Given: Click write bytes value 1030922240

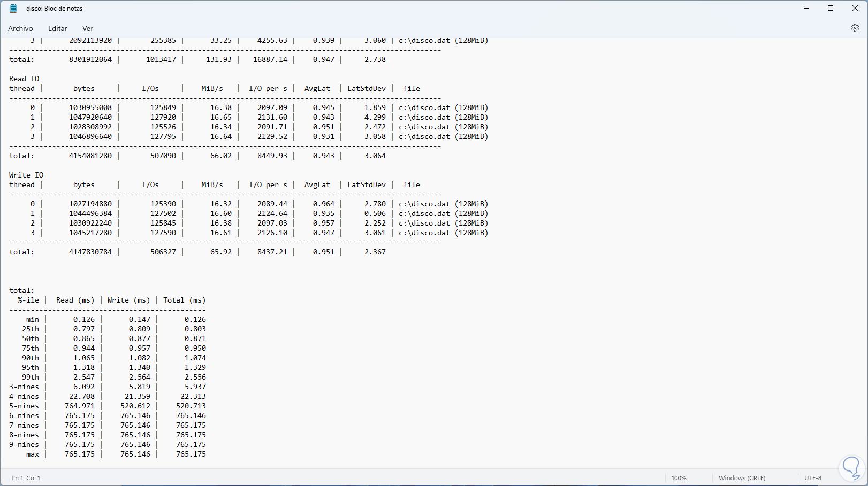Looking at the screenshot, I should coord(90,223).
